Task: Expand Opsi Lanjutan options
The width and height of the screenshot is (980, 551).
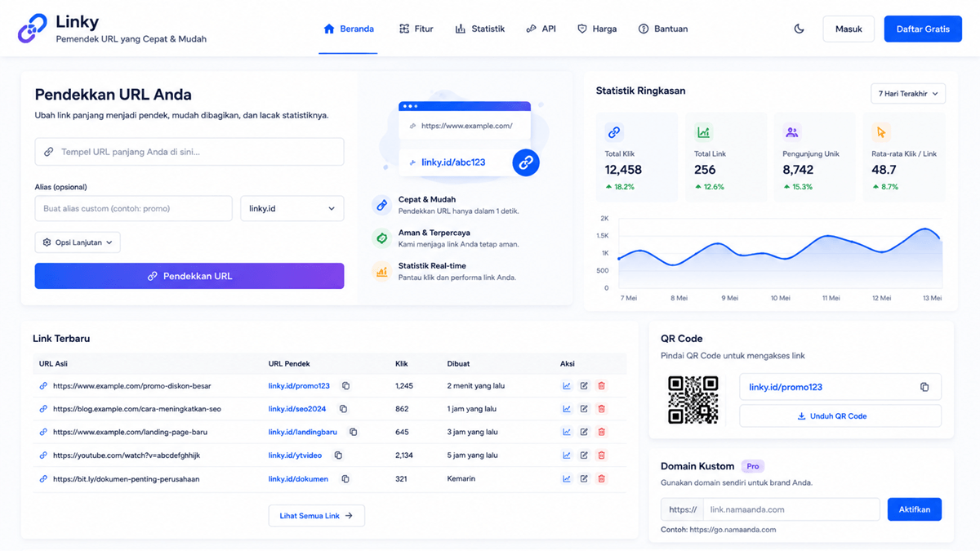Action: point(78,242)
